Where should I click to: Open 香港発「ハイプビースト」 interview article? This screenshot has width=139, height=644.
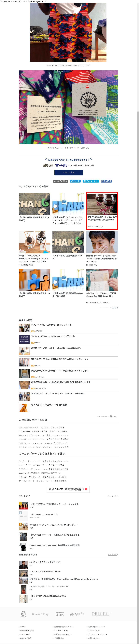[56, 348]
